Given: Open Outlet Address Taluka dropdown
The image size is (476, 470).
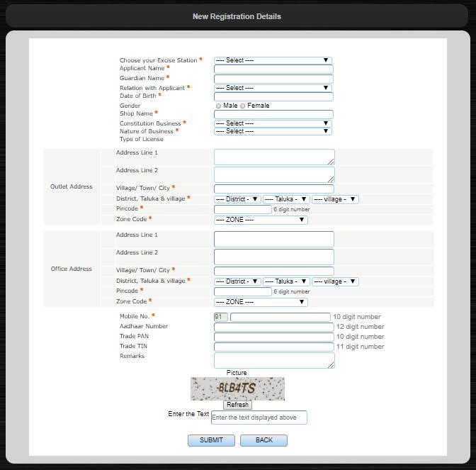Looking at the screenshot, I should tap(286, 199).
